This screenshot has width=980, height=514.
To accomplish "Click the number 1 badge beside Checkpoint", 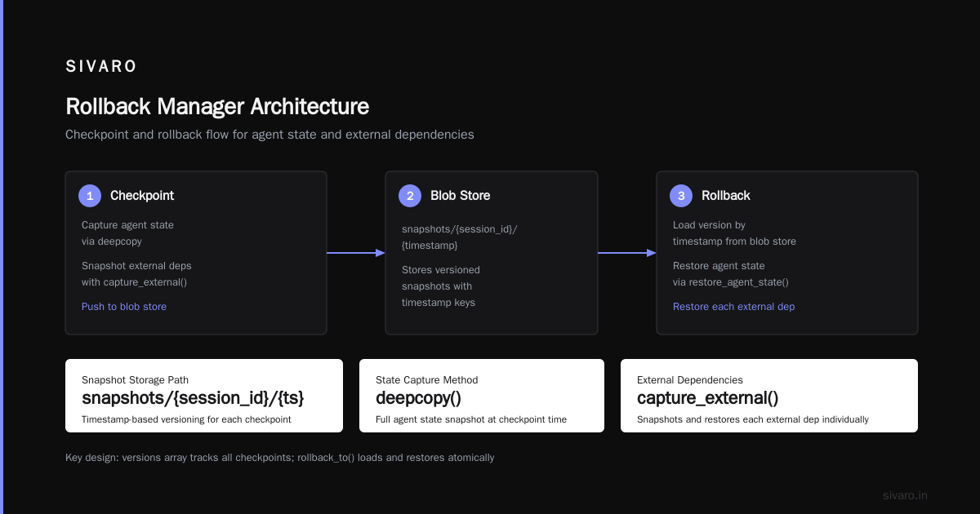I will click(x=90, y=196).
